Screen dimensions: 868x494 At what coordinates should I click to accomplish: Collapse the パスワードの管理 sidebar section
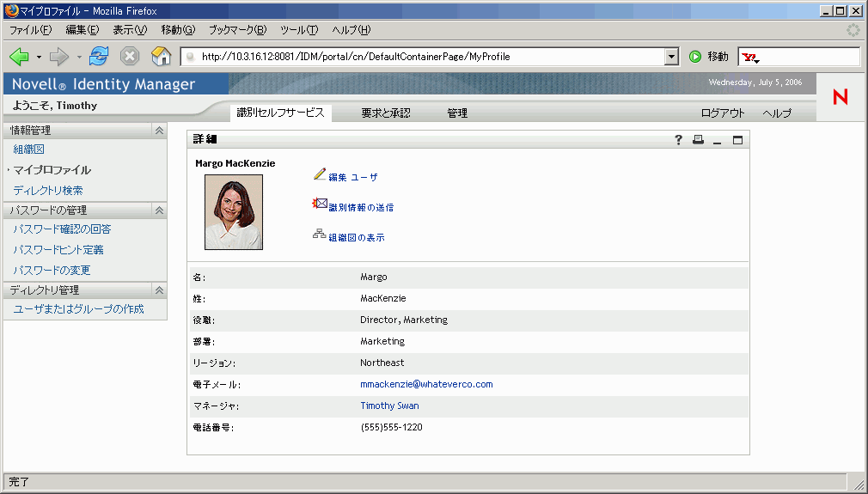pyautogui.click(x=158, y=210)
